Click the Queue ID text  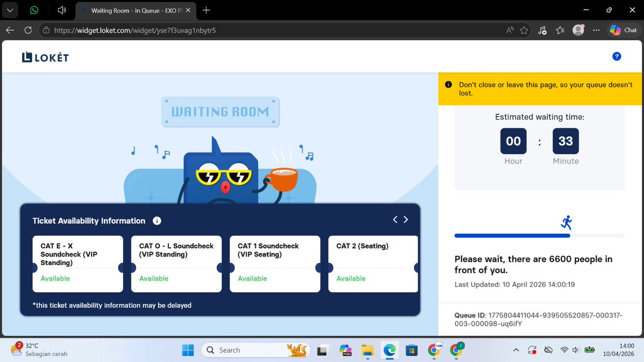(x=538, y=320)
